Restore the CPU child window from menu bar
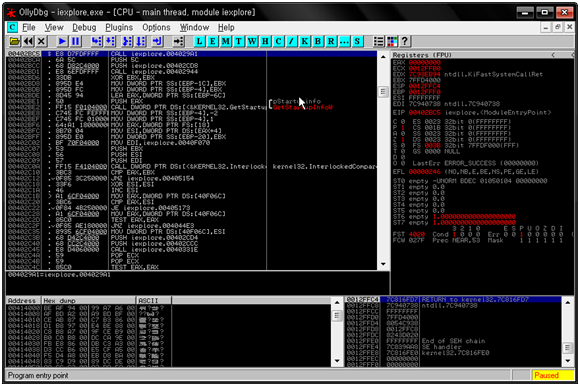Screen dimensions: 580x386 pos(557,27)
